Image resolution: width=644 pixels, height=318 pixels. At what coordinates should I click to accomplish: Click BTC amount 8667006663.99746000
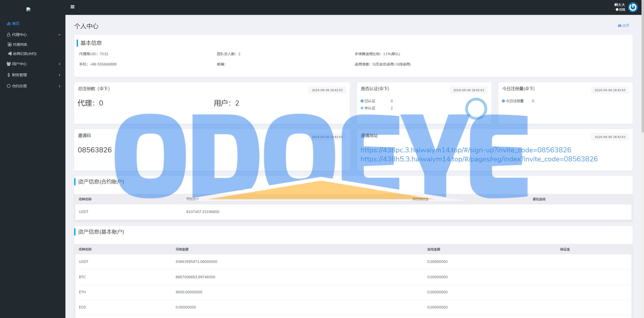(x=195, y=277)
